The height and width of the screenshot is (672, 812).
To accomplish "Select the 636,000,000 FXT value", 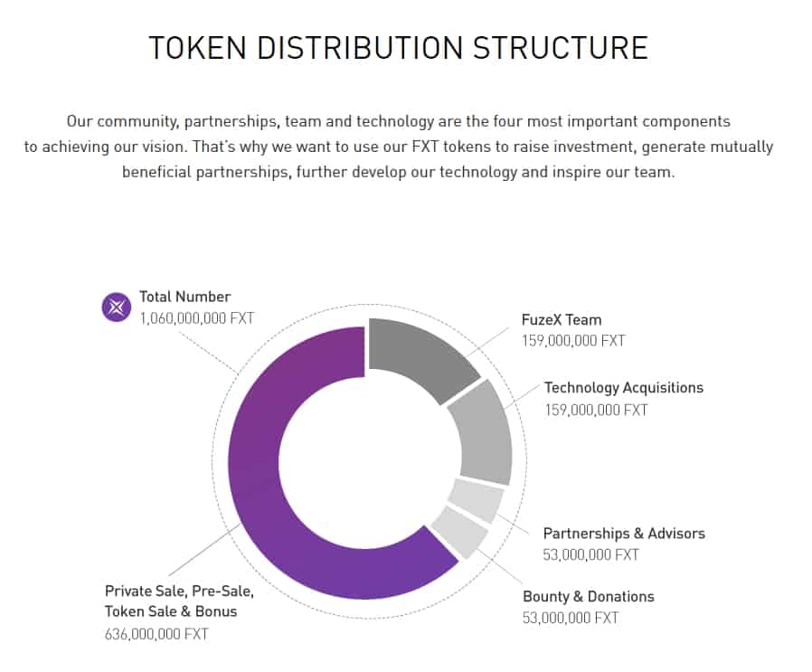I will point(156,634).
